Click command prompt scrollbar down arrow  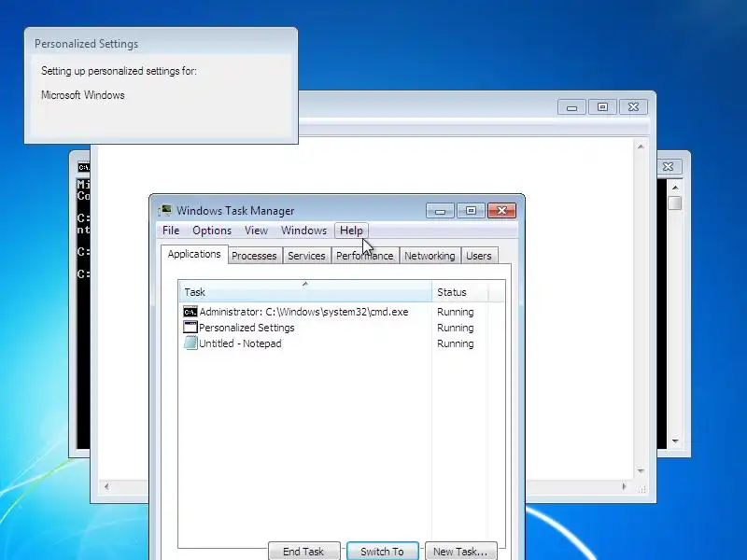[x=675, y=441]
